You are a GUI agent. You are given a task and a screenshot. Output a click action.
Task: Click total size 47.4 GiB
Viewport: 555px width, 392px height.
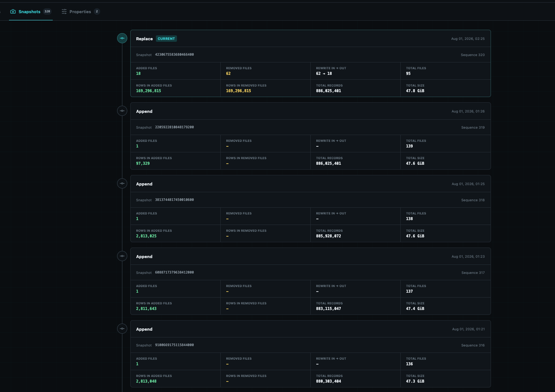[415, 308]
